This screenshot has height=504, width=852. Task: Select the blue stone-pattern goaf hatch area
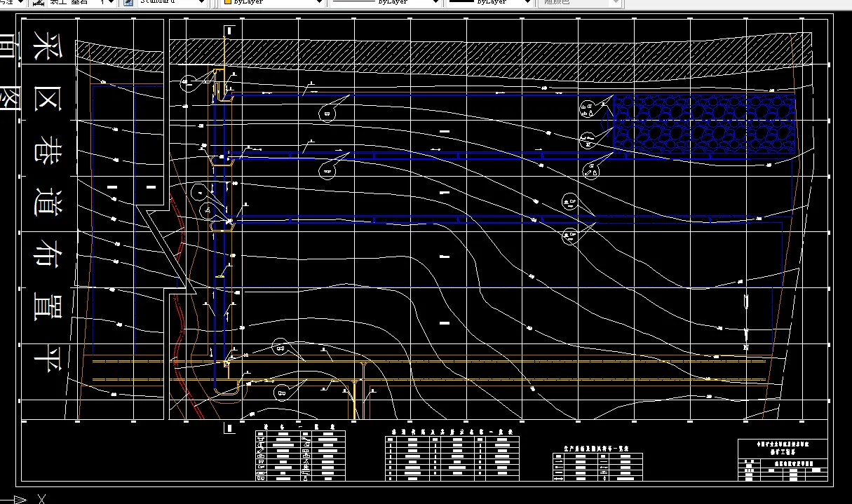click(x=705, y=123)
